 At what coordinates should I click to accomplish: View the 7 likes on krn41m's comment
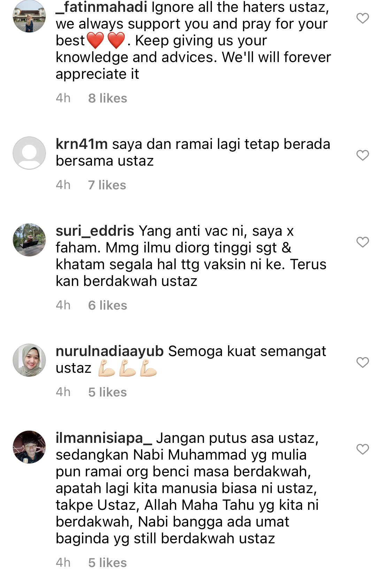[x=107, y=185]
